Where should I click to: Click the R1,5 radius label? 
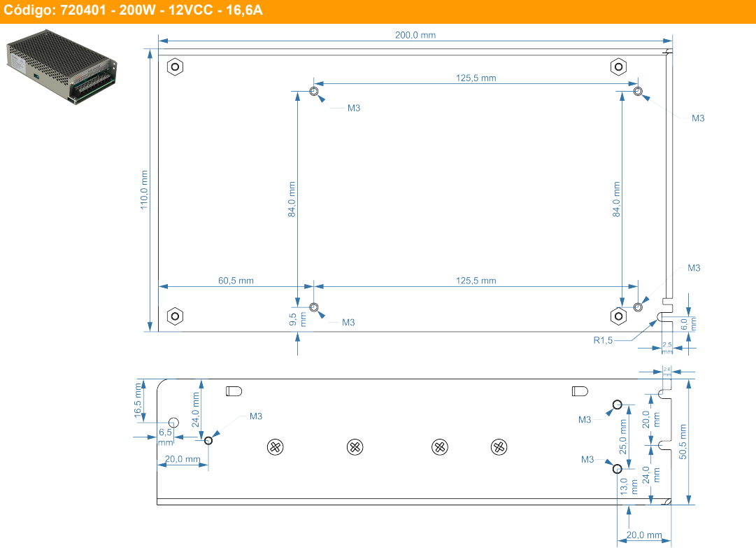(x=603, y=340)
